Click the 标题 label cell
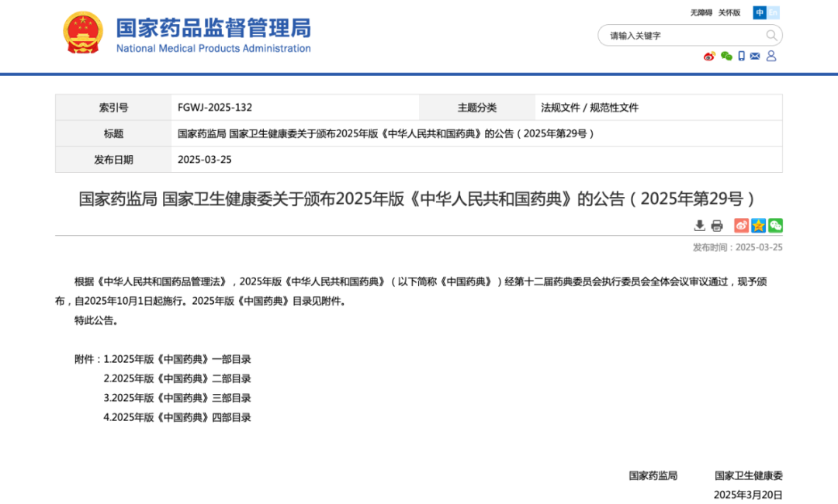 113,133
